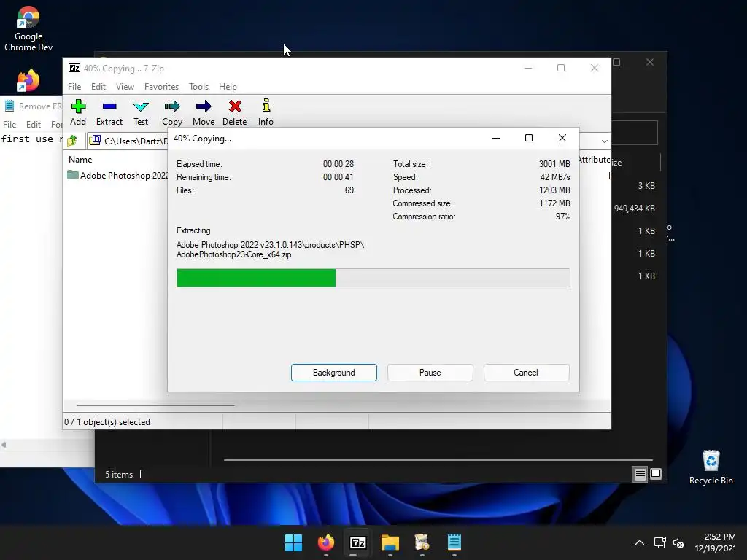Click the WinRAR archive taskbar icon
The height and width of the screenshot is (560, 747).
click(422, 542)
